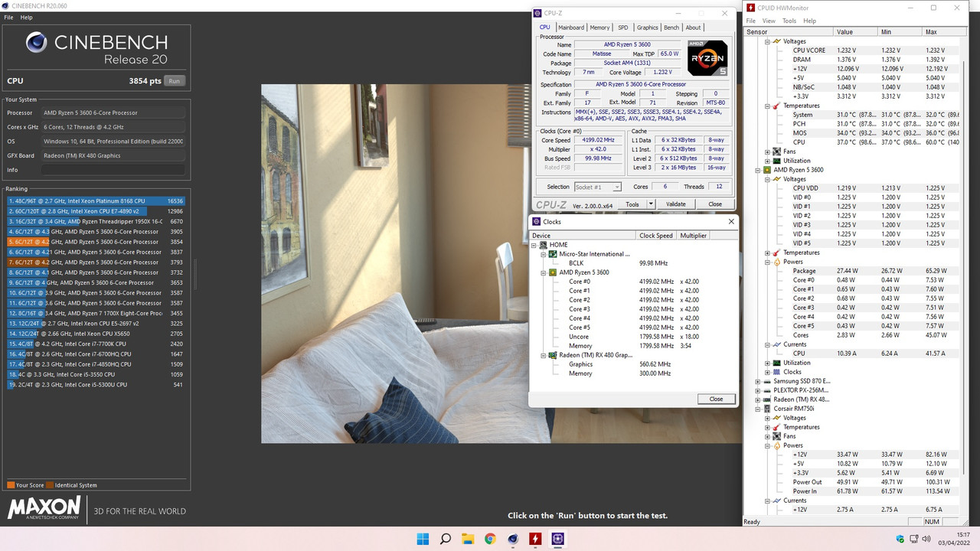Select the Uncore row in Clocks window
The height and width of the screenshot is (551, 980).
[x=633, y=337]
